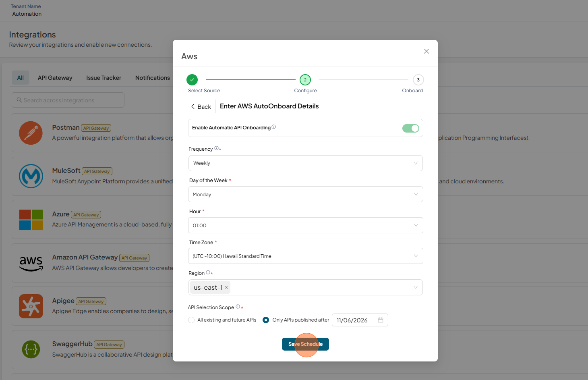This screenshot has height=380, width=588.
Task: Click the Azure integration title
Action: tap(61, 214)
